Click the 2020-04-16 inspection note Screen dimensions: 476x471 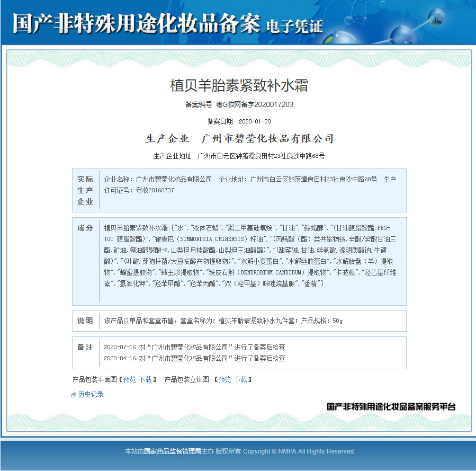click(x=195, y=358)
